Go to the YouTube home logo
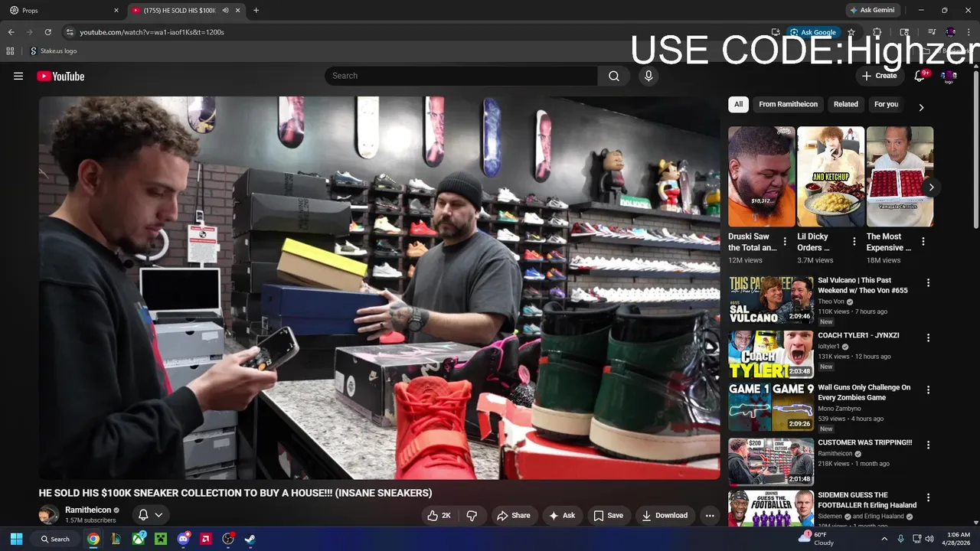This screenshot has height=551, width=980. point(60,76)
